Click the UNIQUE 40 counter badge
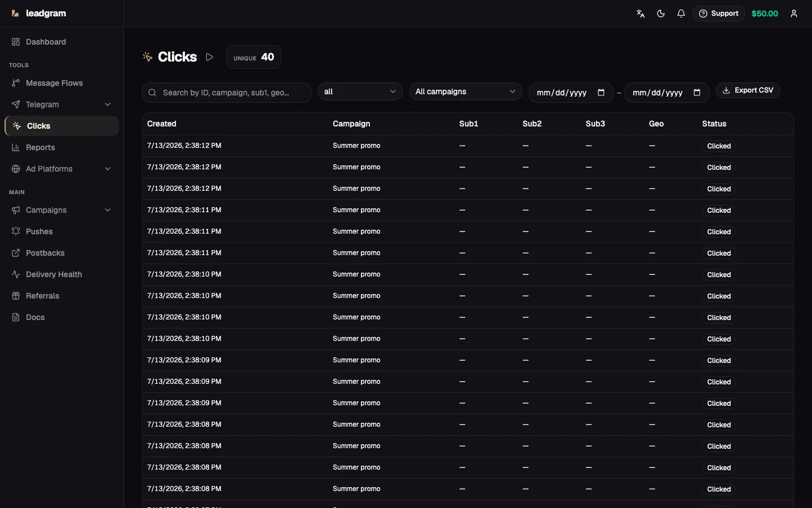The width and height of the screenshot is (812, 508). pyautogui.click(x=254, y=57)
